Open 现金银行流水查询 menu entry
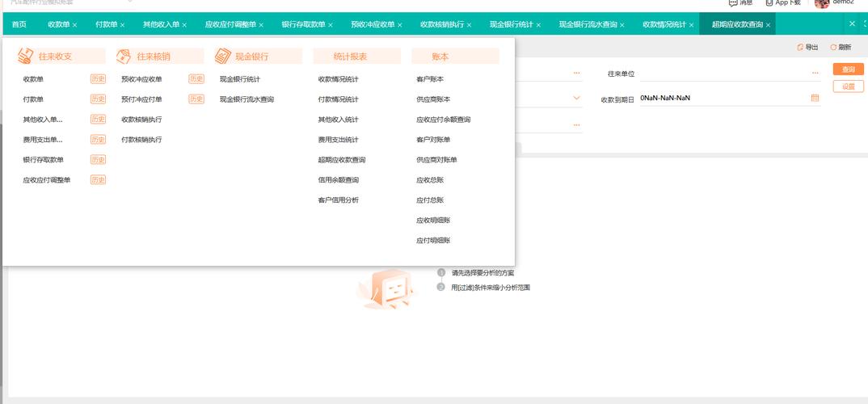Screen dimensions: 868x404 click(246, 99)
